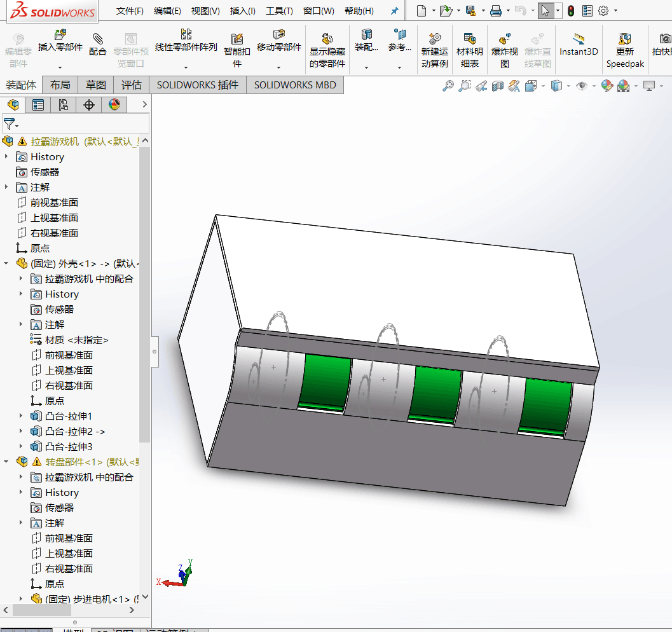Click the Apply Scene icon
672x632 pixels.
pos(624,86)
